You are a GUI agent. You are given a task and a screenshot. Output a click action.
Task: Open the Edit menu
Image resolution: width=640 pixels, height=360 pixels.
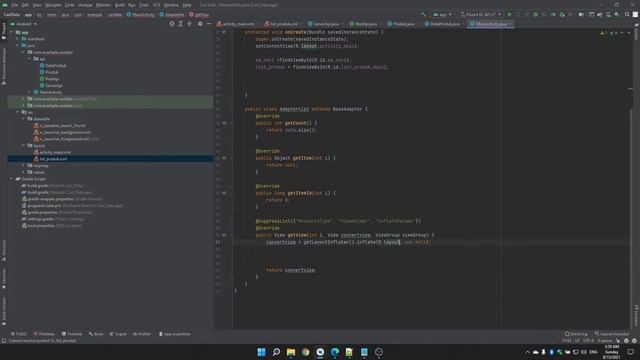click(25, 5)
